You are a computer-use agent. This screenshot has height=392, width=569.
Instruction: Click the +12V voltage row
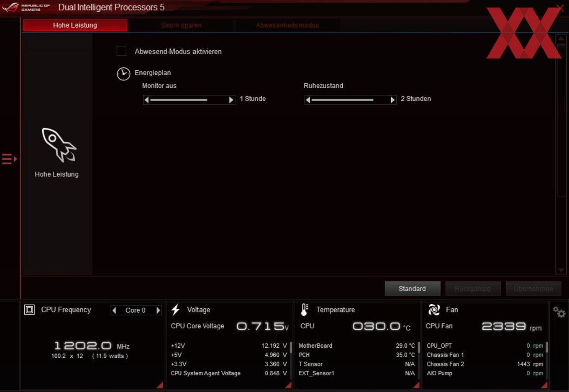pos(229,346)
